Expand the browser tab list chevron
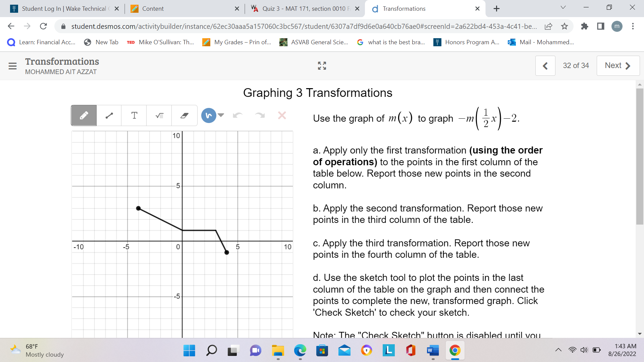The width and height of the screenshot is (644, 362). (563, 7)
